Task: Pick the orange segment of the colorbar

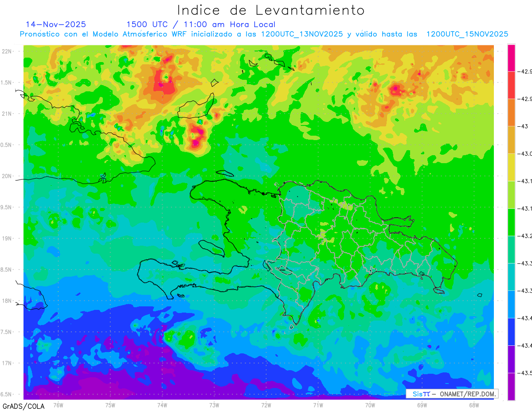Action: (511, 113)
